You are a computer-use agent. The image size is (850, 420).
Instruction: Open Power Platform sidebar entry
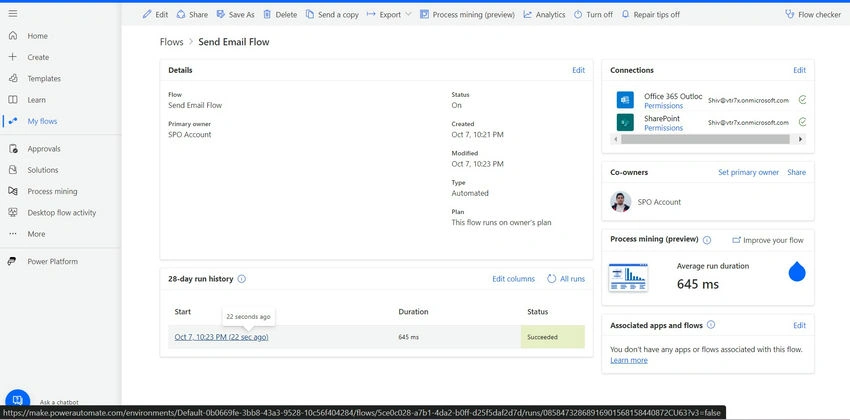pyautogui.click(x=53, y=261)
